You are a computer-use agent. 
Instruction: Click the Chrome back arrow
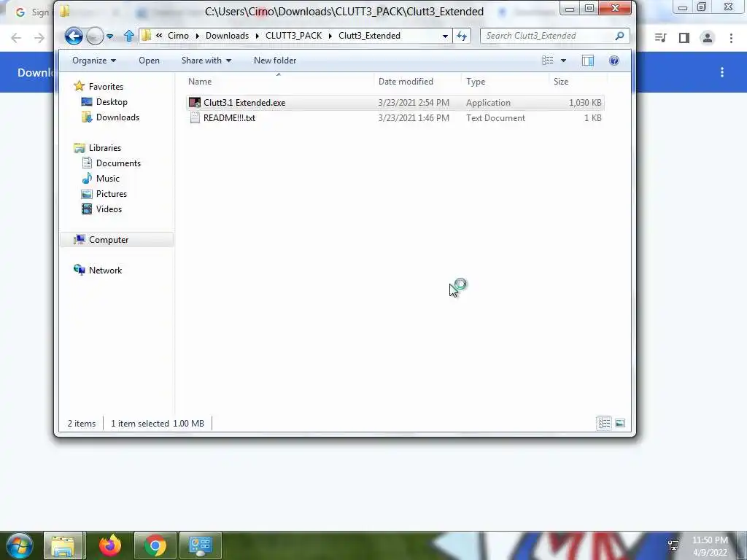(16, 38)
